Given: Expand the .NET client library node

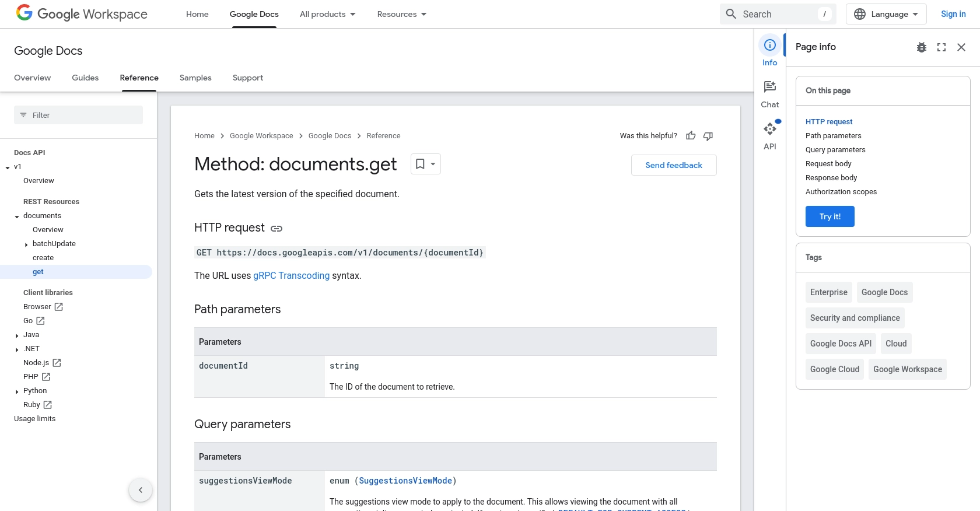Looking at the screenshot, I should tap(17, 349).
